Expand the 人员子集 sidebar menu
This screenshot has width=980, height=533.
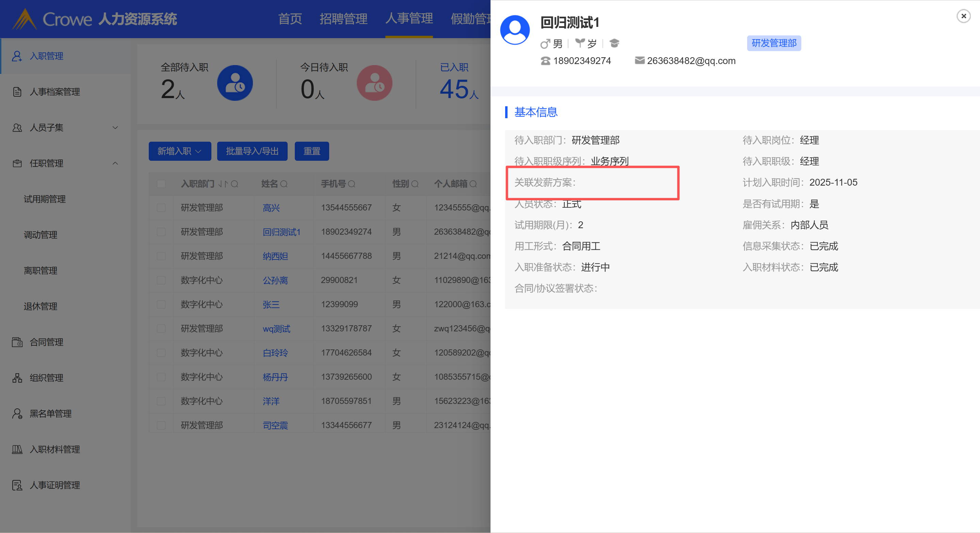[x=115, y=127]
